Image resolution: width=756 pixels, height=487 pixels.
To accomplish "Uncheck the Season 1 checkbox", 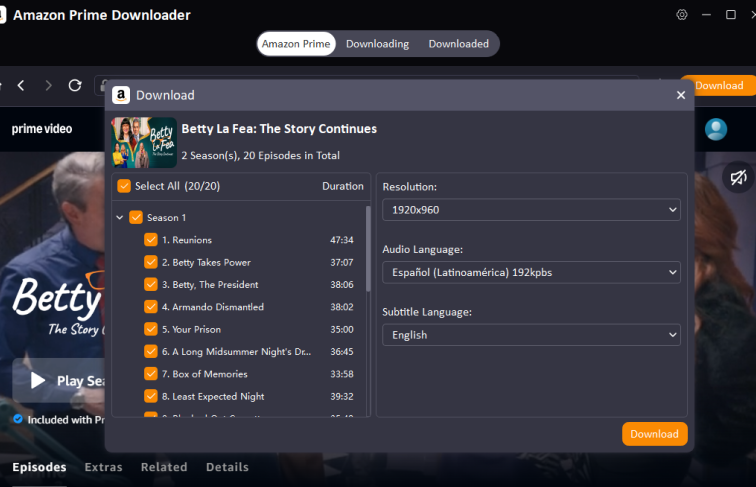I will [x=136, y=217].
